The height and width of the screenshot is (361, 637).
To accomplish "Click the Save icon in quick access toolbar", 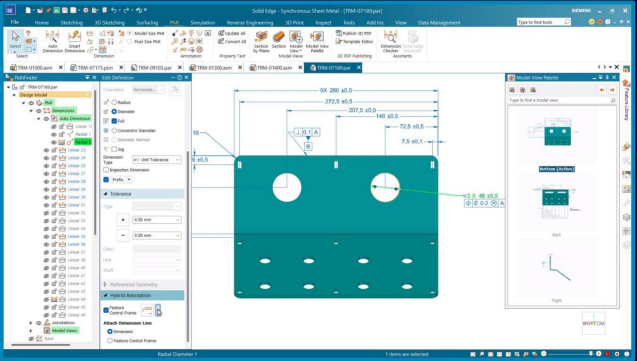I will 65,10.
